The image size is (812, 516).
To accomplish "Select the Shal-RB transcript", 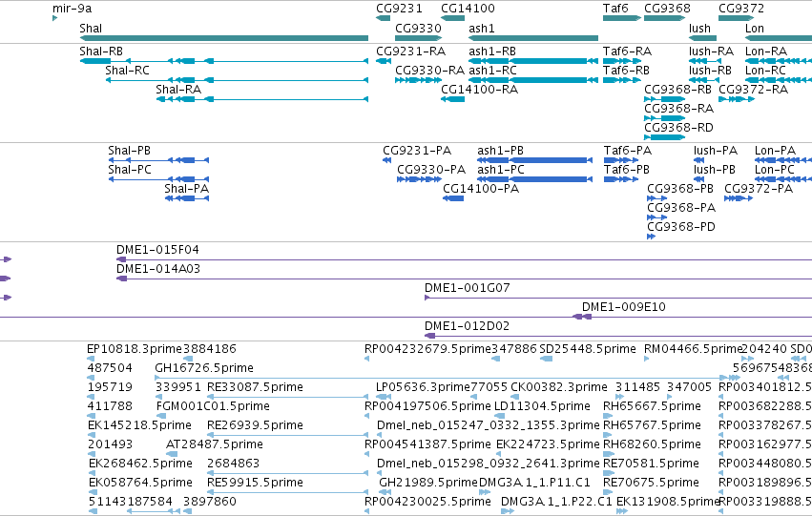I will point(223,61).
